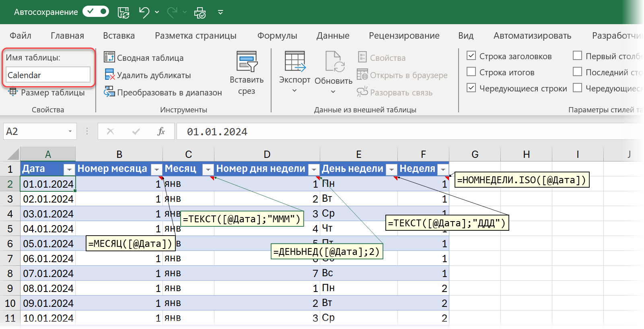Click Размер таблицы button
The image size is (644, 329).
click(47, 93)
